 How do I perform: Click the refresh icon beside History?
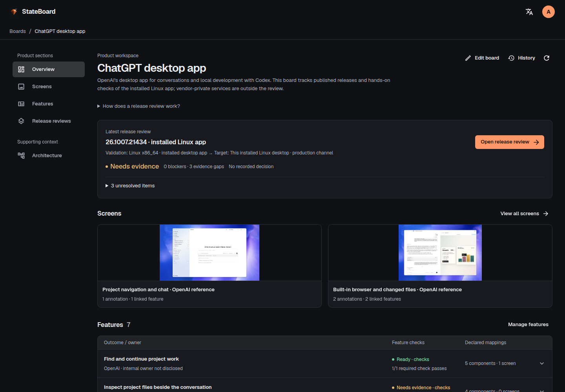click(547, 58)
